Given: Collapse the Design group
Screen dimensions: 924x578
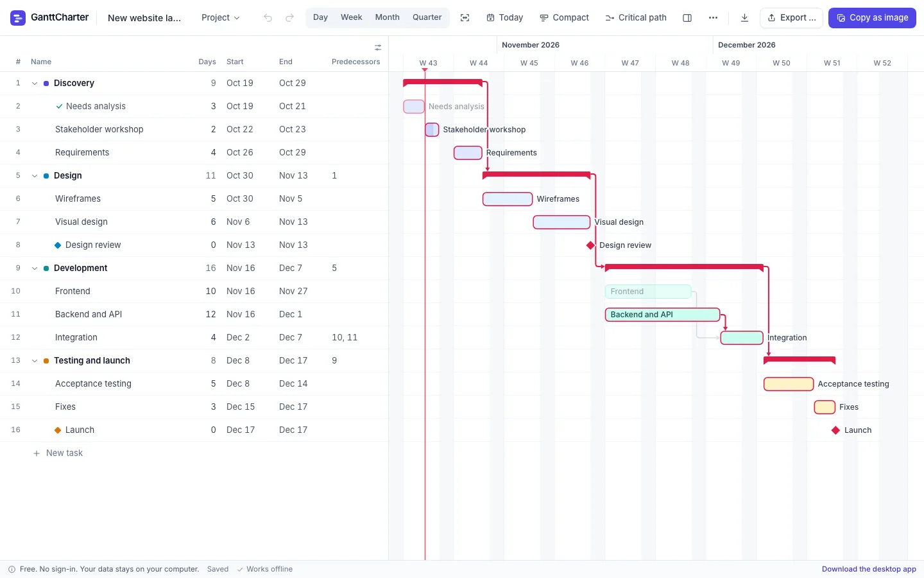Looking at the screenshot, I should point(35,176).
